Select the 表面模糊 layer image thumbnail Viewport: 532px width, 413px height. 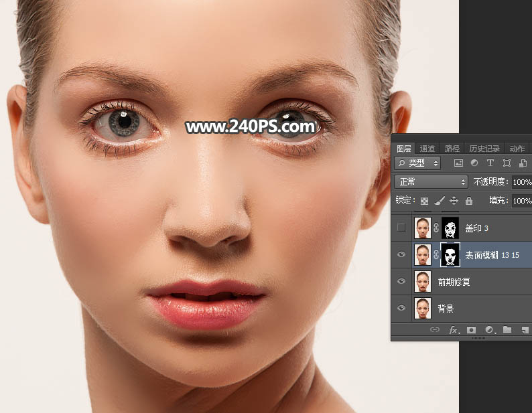click(423, 254)
